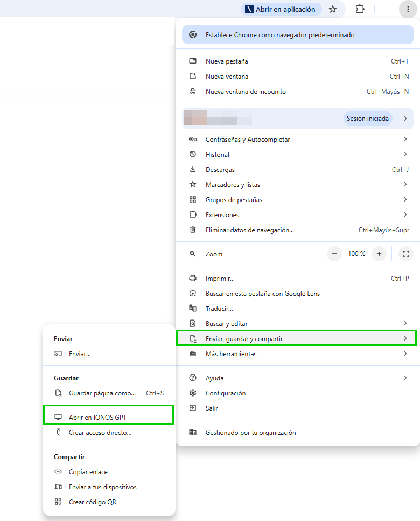Click Abrir en IONOS GPT
Screen dimensions: 420x521
click(x=109, y=418)
